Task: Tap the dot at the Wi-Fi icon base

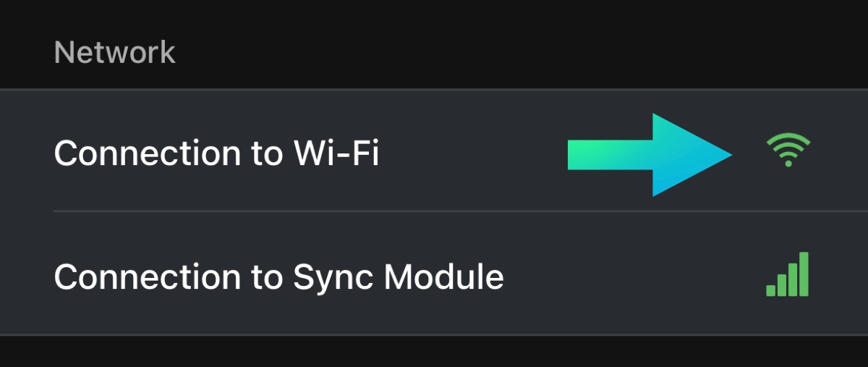Action: coord(788,164)
